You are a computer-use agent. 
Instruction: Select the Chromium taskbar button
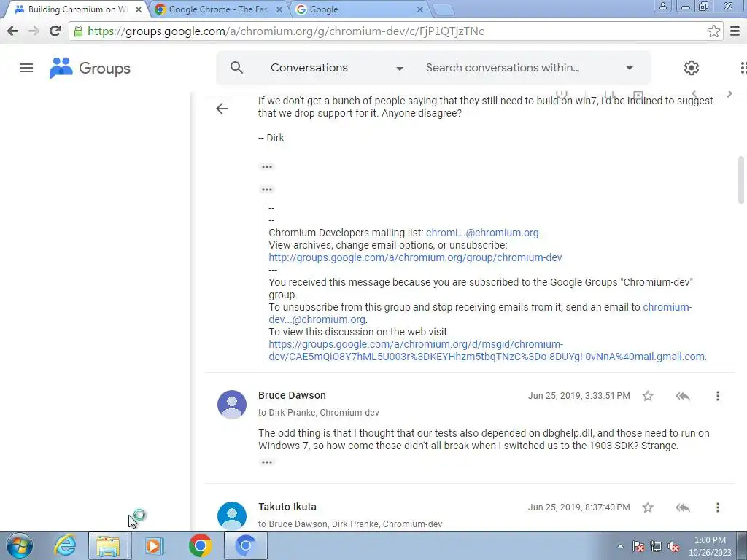[x=246, y=545]
